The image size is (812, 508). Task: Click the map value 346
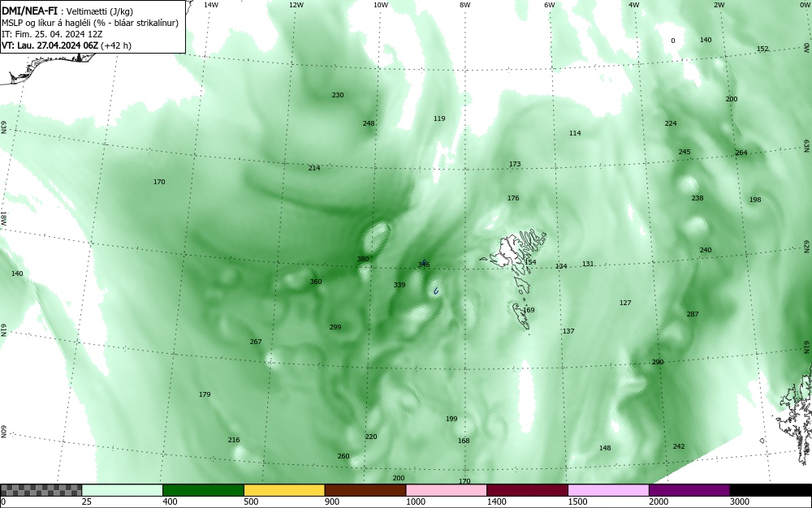(424, 265)
